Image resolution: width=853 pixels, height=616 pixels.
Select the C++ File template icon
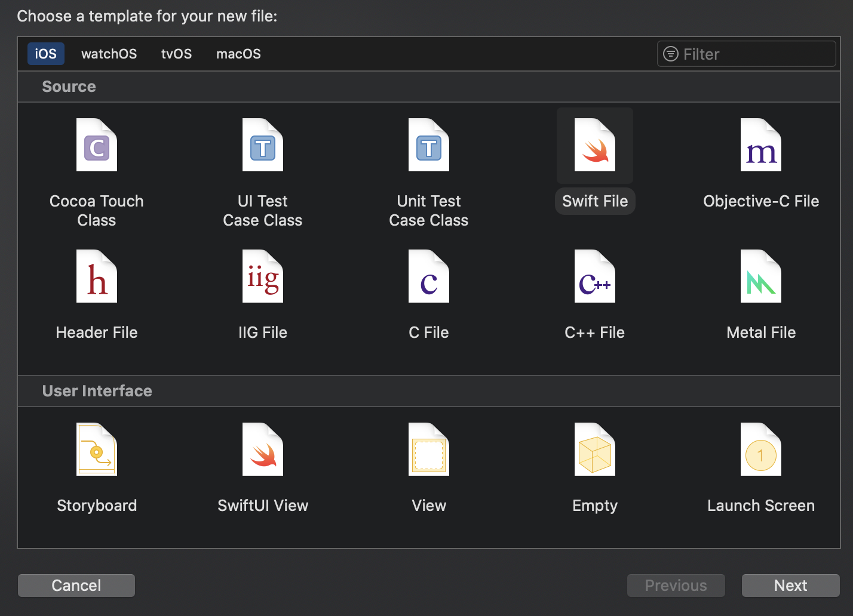[595, 276]
